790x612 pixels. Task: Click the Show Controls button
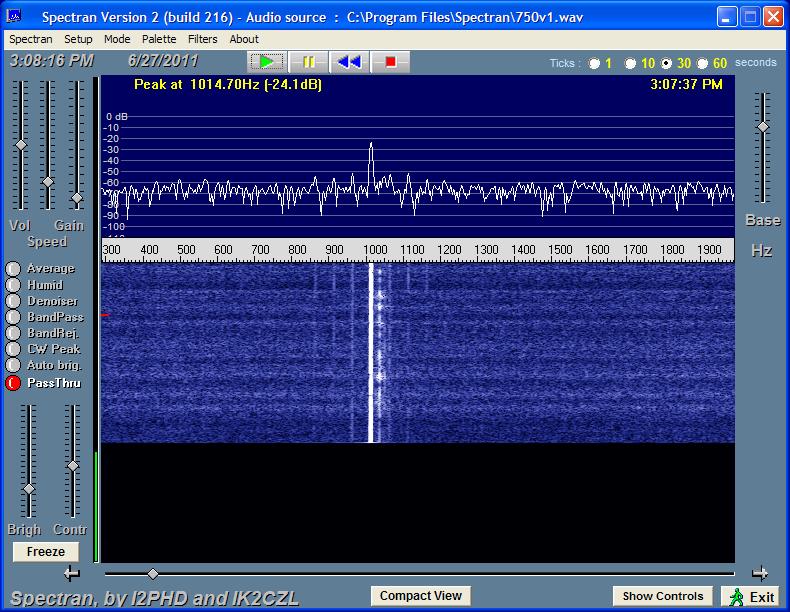coord(663,596)
